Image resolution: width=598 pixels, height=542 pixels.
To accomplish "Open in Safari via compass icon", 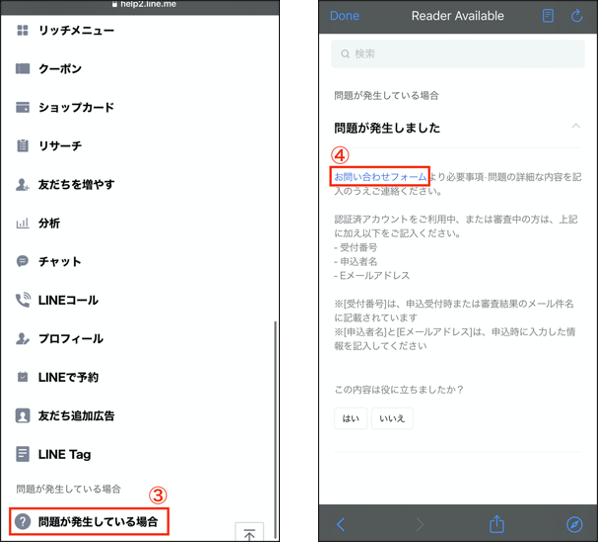I will coord(574,524).
